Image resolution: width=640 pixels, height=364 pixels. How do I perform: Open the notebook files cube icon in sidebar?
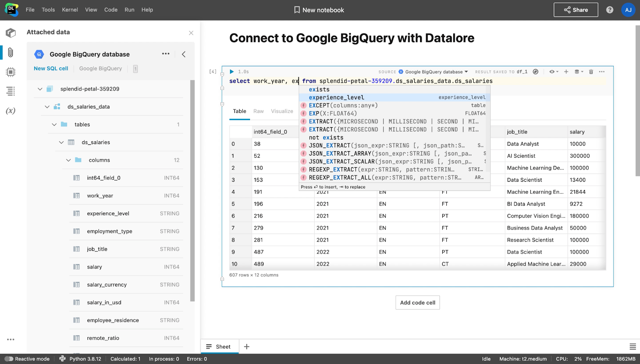[x=11, y=33]
